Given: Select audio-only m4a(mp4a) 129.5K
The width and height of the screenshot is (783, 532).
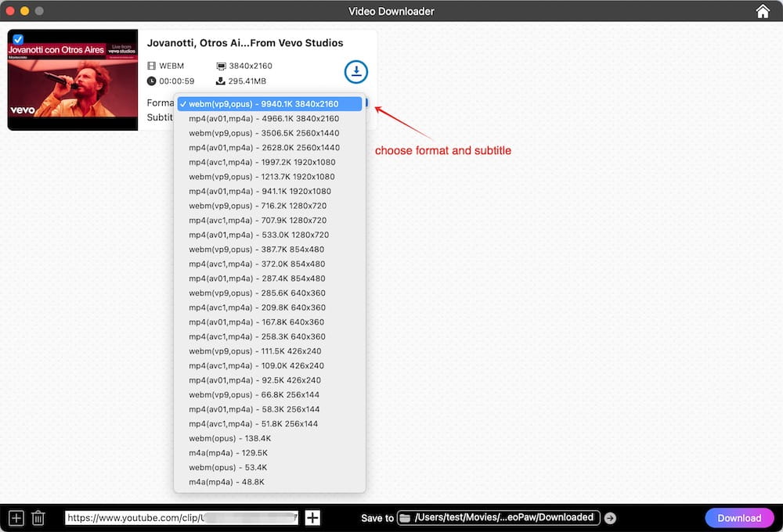Looking at the screenshot, I should click(x=269, y=453).
